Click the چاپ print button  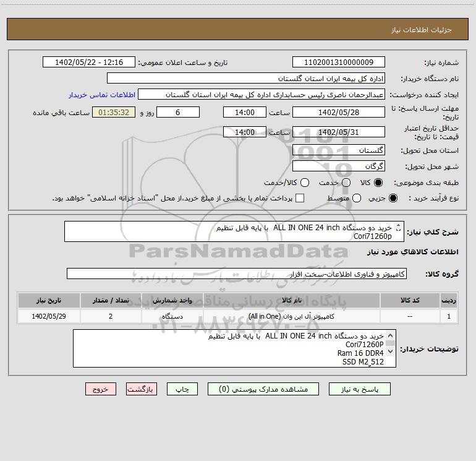pos(182,389)
